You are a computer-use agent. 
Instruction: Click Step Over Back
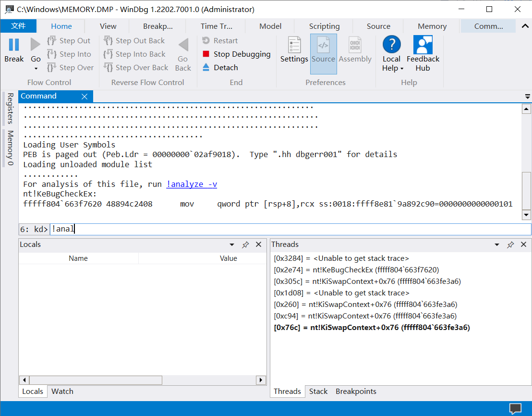point(136,68)
